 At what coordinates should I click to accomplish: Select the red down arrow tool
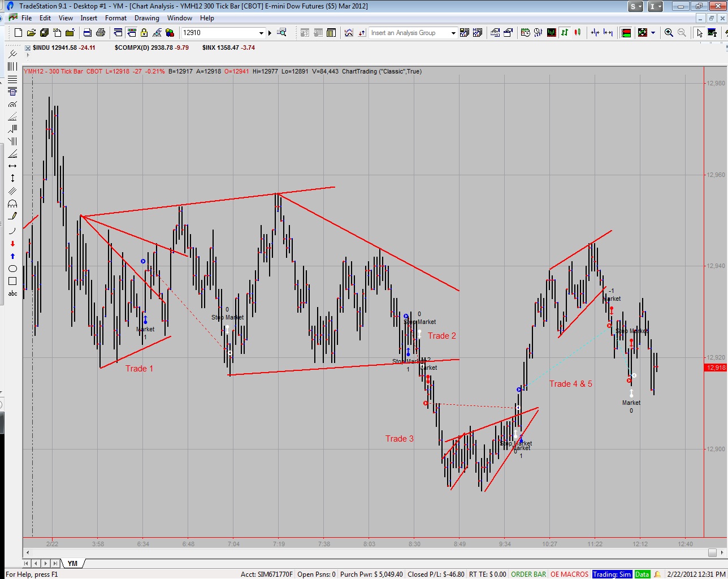pos(12,244)
